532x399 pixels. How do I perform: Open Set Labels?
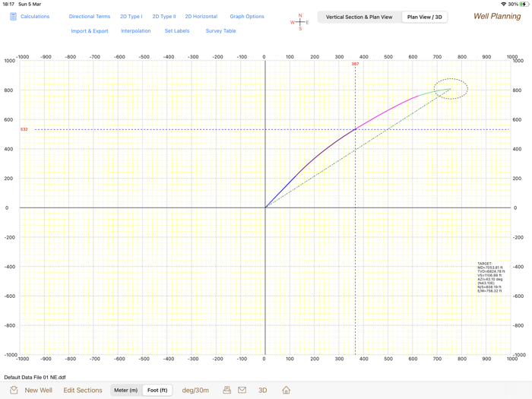point(177,31)
